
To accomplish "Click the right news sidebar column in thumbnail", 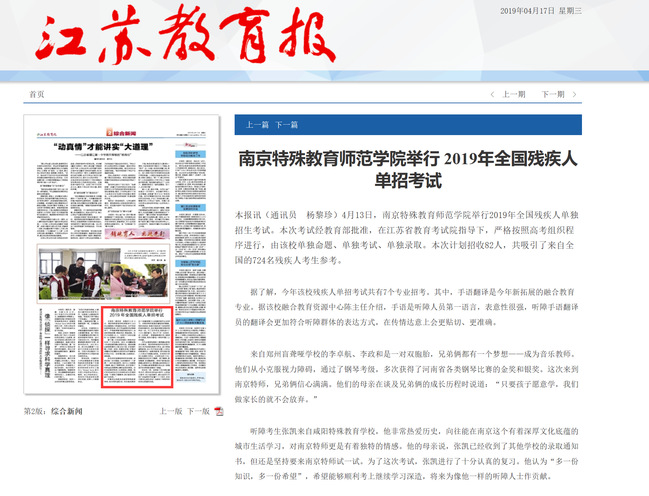I will 190,263.
